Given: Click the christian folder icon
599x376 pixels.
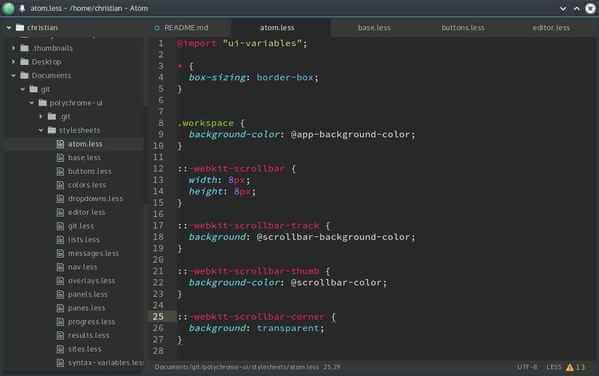Looking at the screenshot, I should [20, 28].
